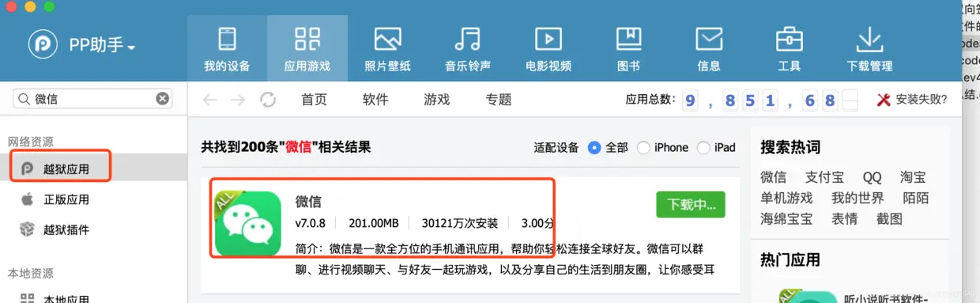This screenshot has width=980, height=303.
Task: Click the 微信 app icon thumbnail
Action: coord(248,224)
